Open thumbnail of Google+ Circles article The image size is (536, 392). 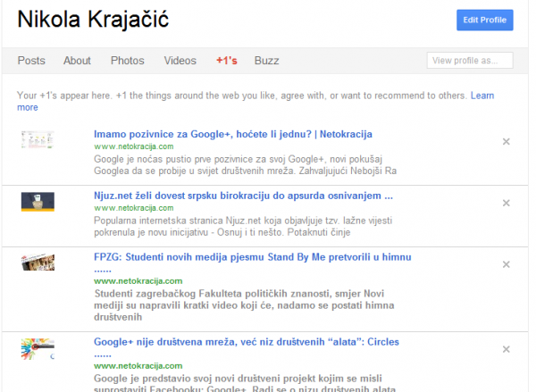(38, 349)
